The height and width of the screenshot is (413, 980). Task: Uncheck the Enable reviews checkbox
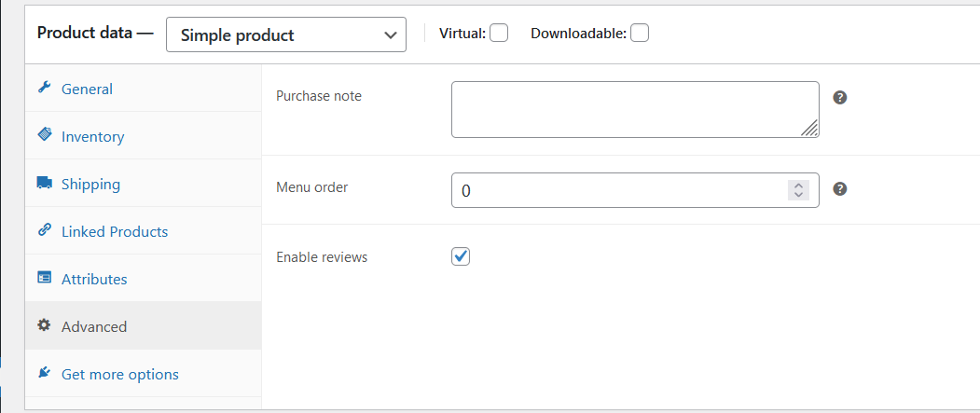pos(461,256)
